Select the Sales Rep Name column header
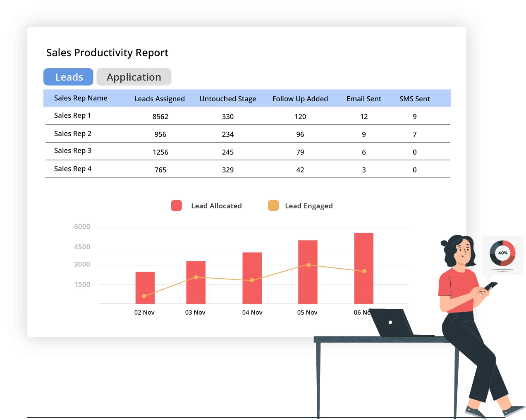The image size is (526, 420). [x=81, y=98]
